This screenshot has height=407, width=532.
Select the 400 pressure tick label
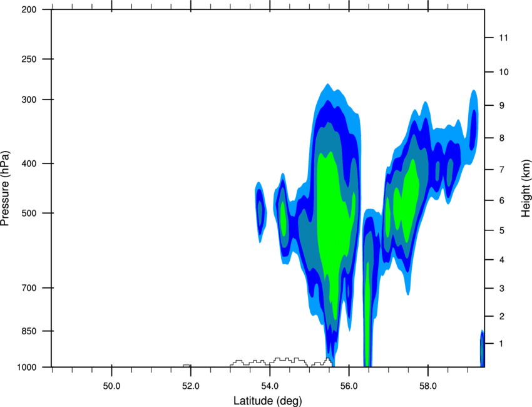click(29, 163)
